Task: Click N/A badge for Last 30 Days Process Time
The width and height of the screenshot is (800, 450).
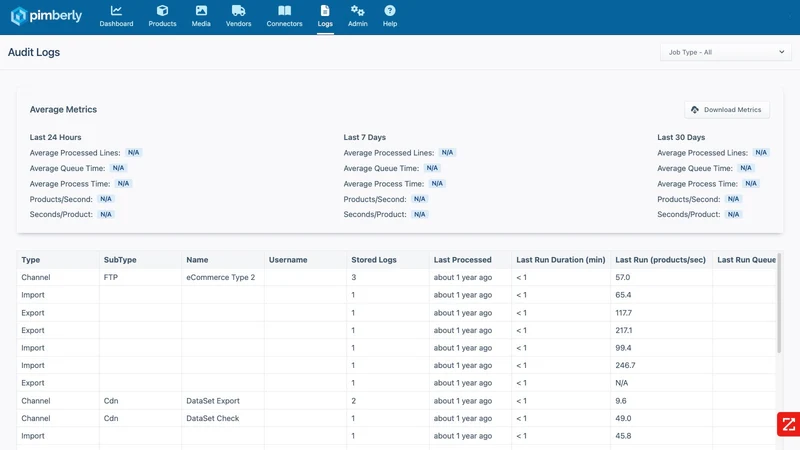Action: coord(751,184)
